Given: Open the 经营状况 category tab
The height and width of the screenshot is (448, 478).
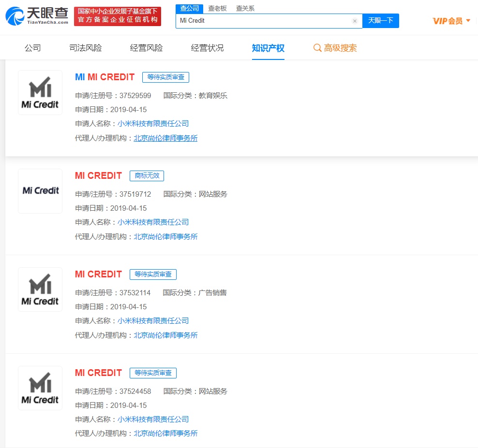Looking at the screenshot, I should pyautogui.click(x=207, y=48).
